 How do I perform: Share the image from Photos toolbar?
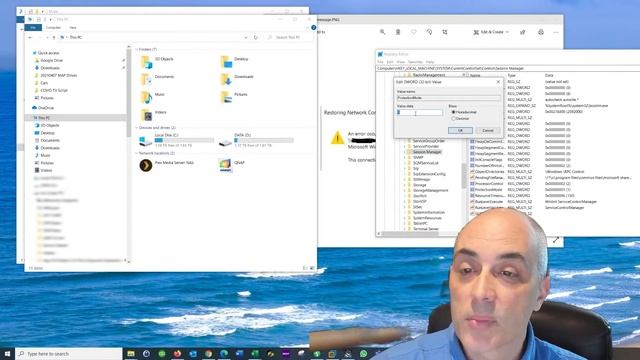coord(522,32)
